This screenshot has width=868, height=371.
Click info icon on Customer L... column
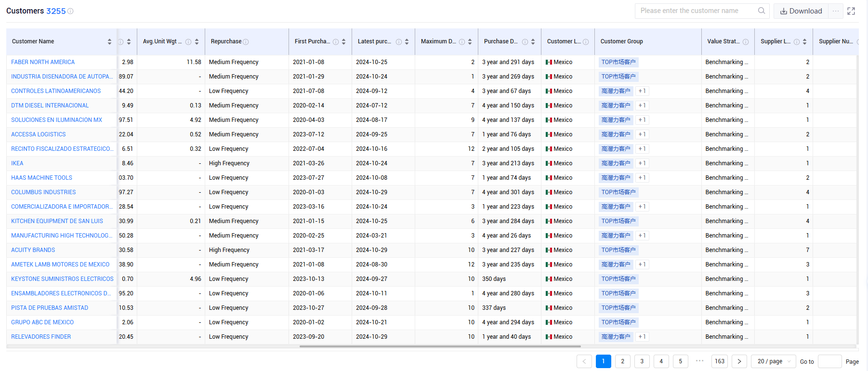point(586,42)
